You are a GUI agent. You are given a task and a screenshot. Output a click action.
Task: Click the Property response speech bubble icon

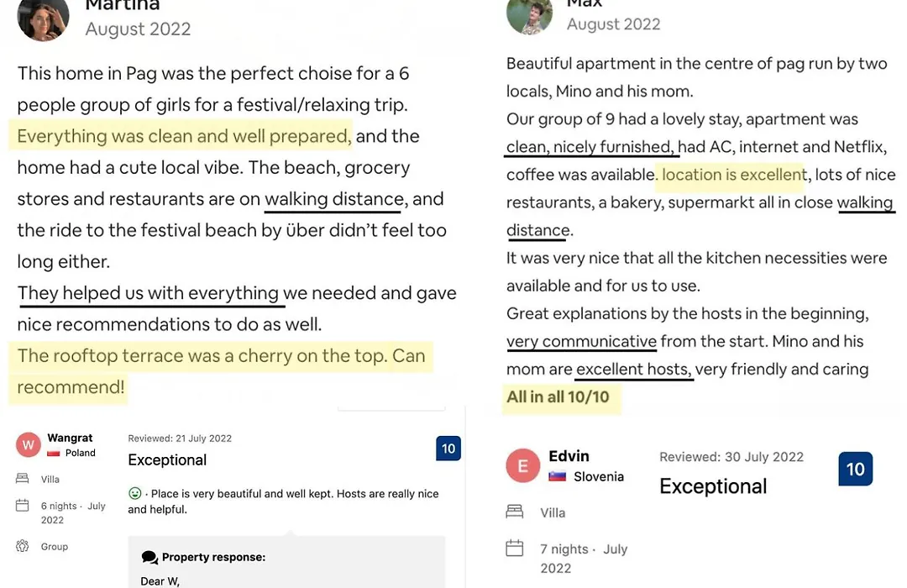point(149,557)
